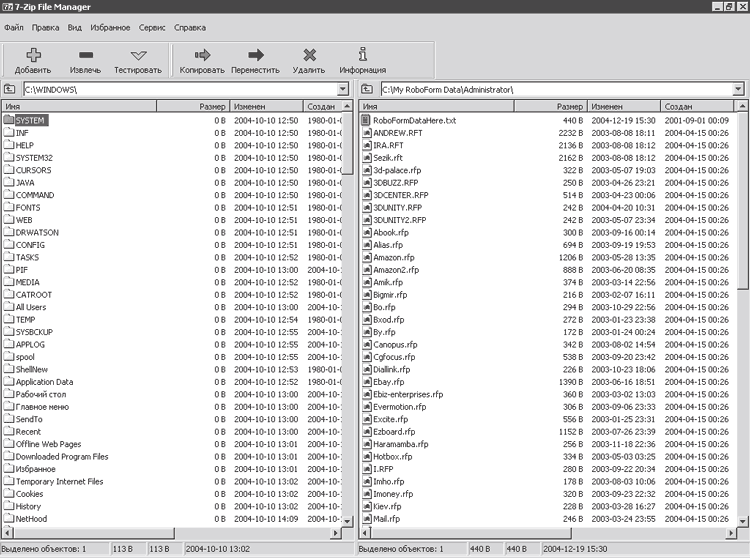Click the Тестировать (Test) toolbar icon

(x=138, y=56)
